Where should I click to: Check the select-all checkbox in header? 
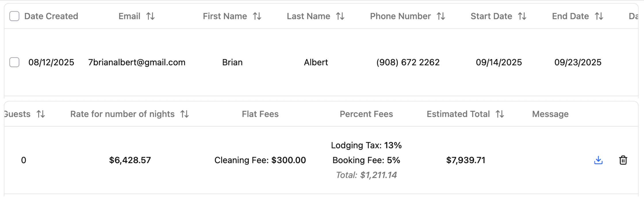tap(14, 16)
